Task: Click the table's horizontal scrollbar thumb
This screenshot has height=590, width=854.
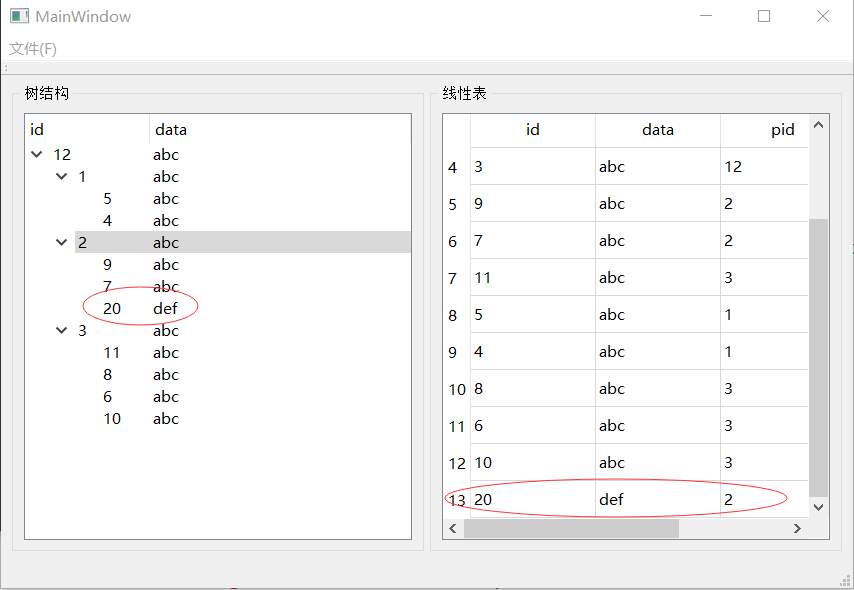Action: point(571,528)
